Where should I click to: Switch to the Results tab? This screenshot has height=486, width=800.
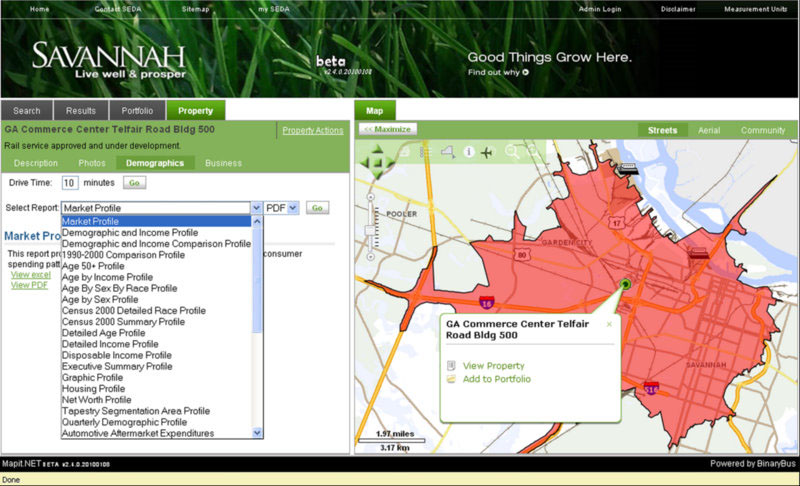[81, 111]
